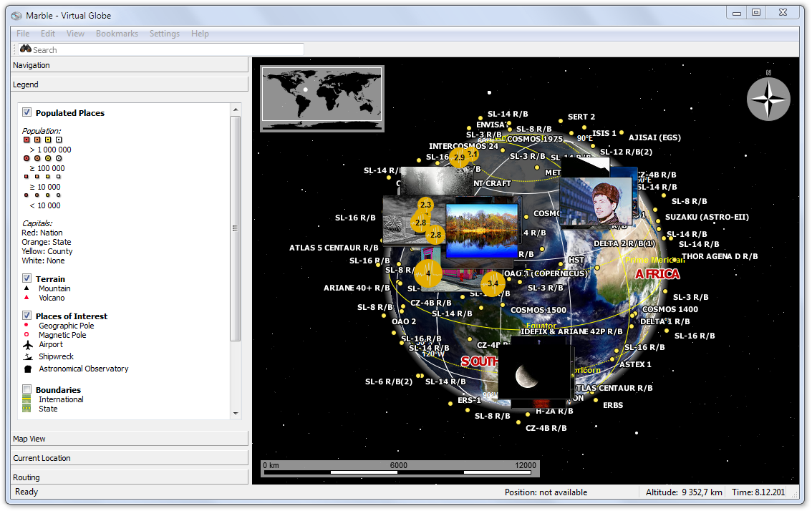Click the Mountain triangle icon in legend
This screenshot has height=511, width=812.
[x=26, y=288]
